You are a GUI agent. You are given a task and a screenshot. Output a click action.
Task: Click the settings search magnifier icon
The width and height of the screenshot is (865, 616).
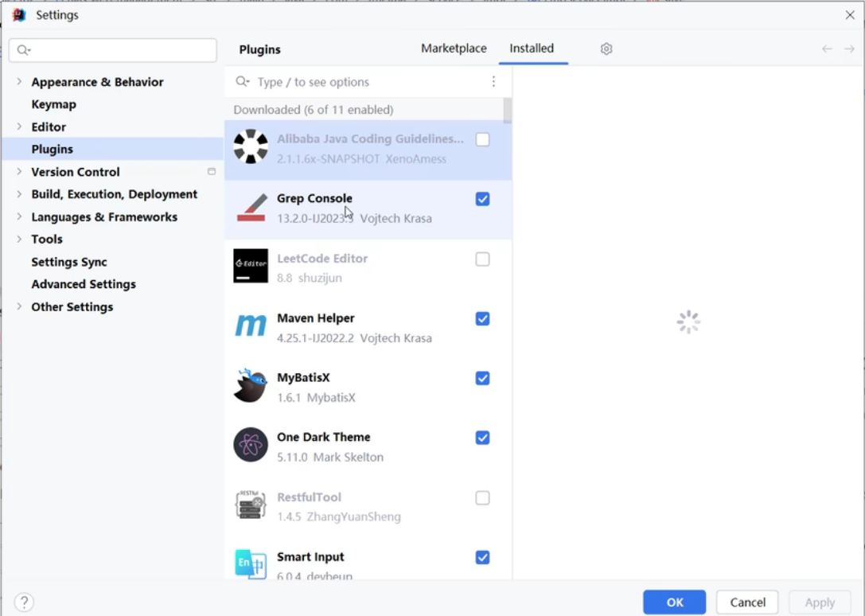(x=23, y=50)
